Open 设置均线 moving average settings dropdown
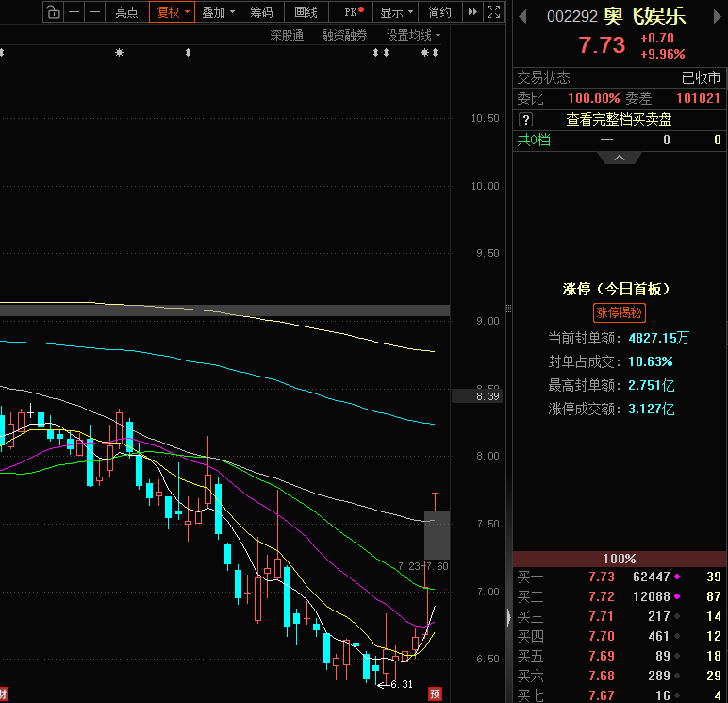The image size is (728, 703). coord(413,35)
